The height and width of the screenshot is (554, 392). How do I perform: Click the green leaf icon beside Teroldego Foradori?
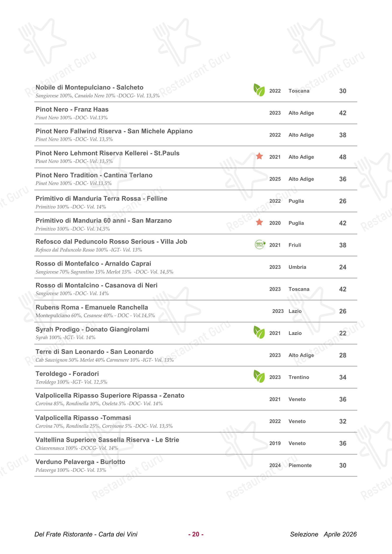pyautogui.click(x=259, y=376)
